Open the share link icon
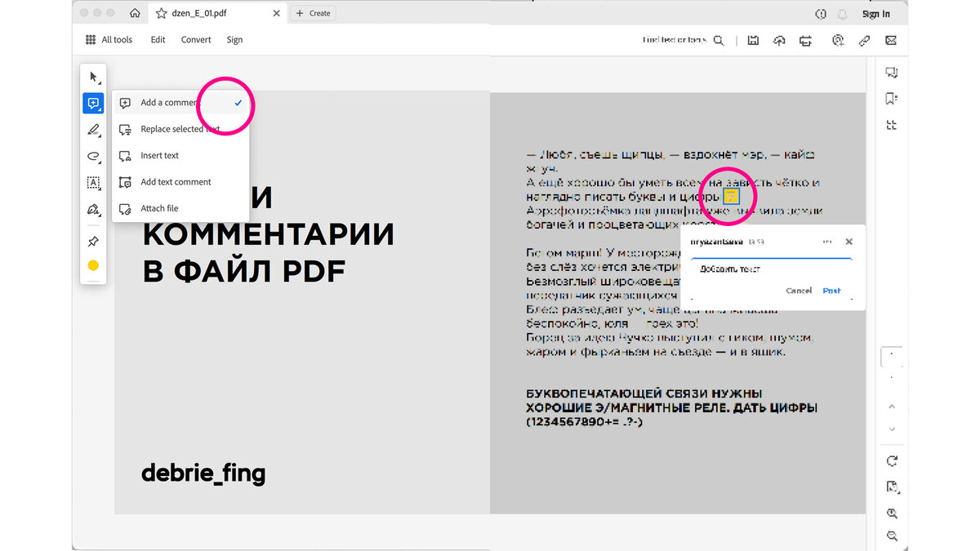Image resolution: width=980 pixels, height=551 pixels. 864,40
